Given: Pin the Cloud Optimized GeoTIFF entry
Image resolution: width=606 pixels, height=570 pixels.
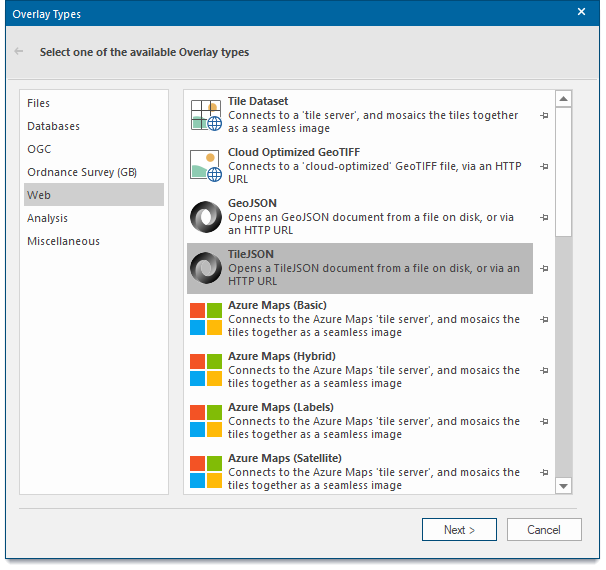Looking at the screenshot, I should (544, 167).
